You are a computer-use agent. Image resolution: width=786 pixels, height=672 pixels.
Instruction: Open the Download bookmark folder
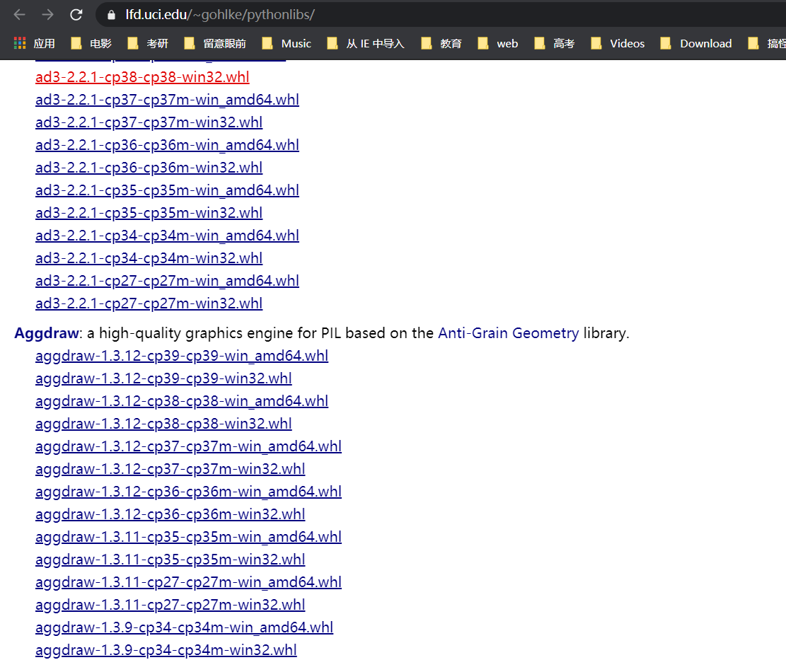(x=696, y=44)
